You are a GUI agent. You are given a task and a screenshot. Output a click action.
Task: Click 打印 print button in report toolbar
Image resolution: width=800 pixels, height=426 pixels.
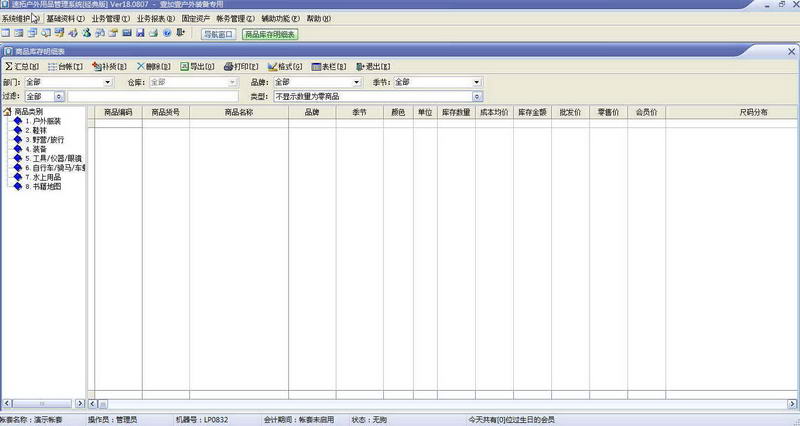[241, 66]
